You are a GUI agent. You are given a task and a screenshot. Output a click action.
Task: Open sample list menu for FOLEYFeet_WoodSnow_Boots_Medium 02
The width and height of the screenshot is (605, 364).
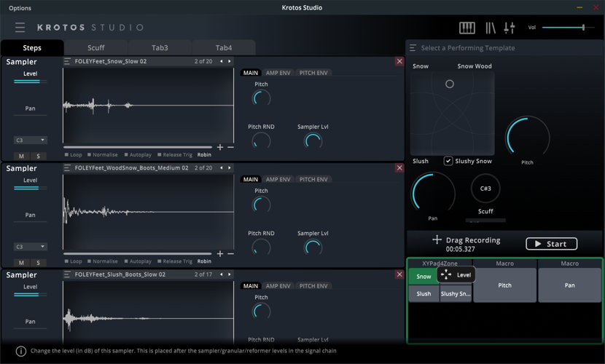[x=67, y=168]
